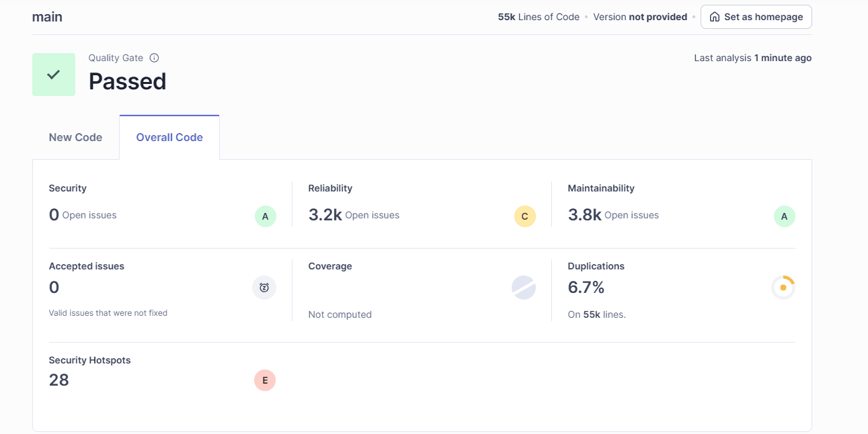Click the Accepted issues count 0
Viewport: 868px width, 434px height.
pyautogui.click(x=54, y=288)
